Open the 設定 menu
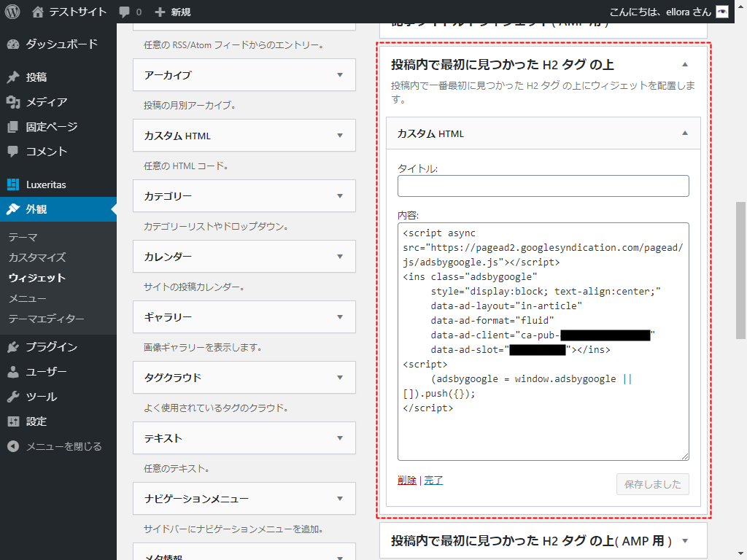Image resolution: width=747 pixels, height=560 pixels. [58, 421]
